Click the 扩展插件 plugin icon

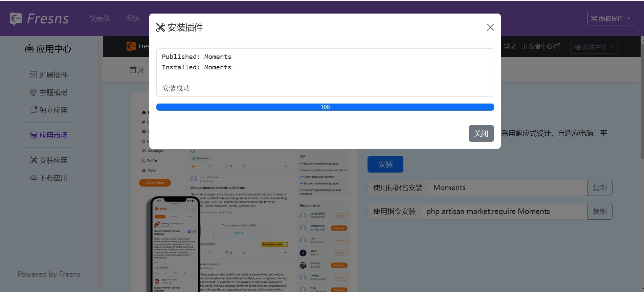[x=34, y=74]
